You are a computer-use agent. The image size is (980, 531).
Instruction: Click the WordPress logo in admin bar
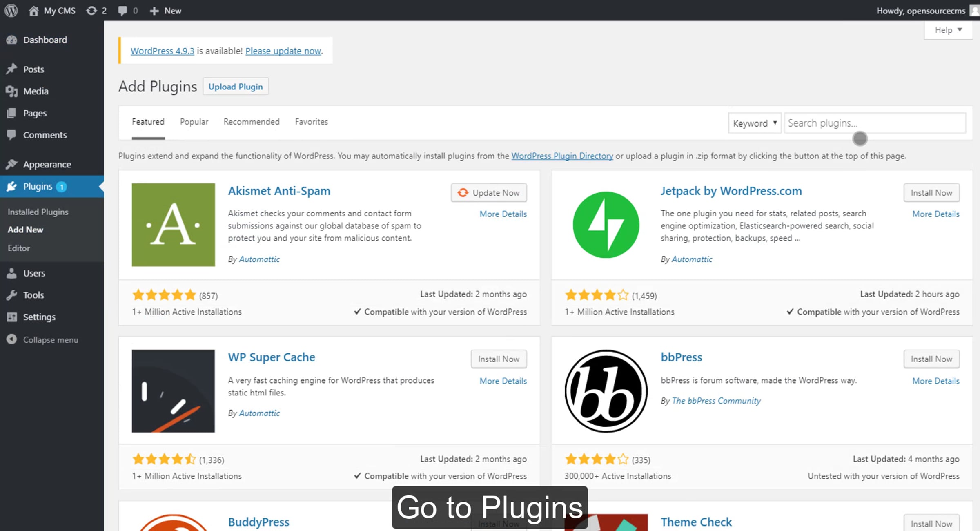tap(11, 10)
